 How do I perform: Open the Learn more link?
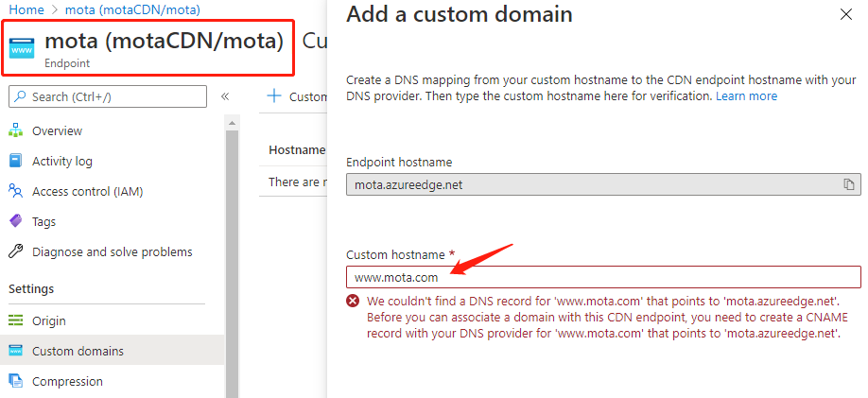point(746,96)
